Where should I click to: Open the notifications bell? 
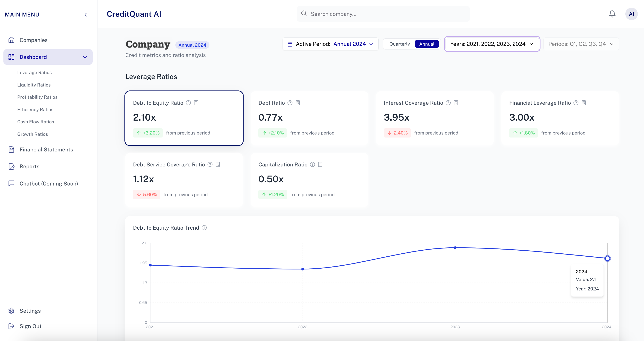tap(612, 14)
